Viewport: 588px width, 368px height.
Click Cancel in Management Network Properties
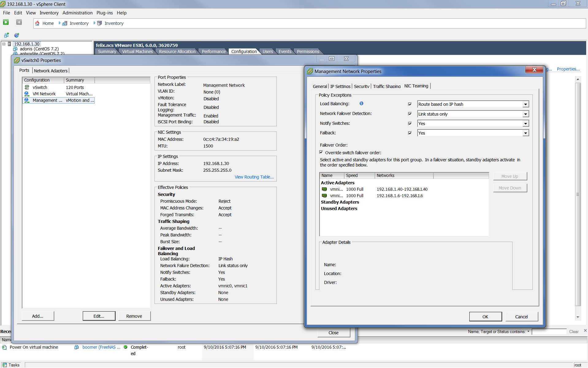[521, 317]
